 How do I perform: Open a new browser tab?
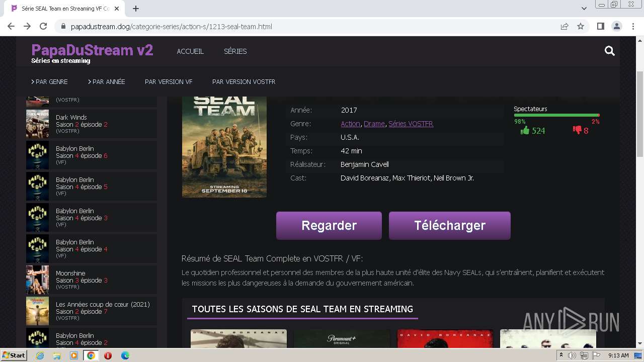136,9
